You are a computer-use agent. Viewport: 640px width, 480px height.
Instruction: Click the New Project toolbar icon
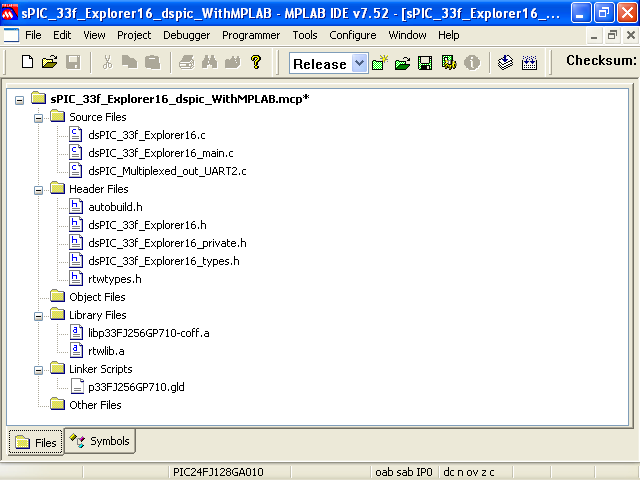point(380,63)
